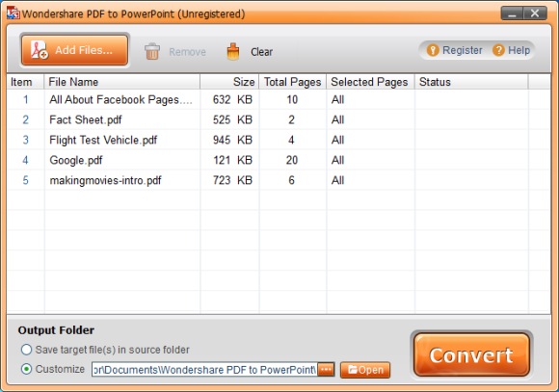Click the Help question mark icon
This screenshot has width=559, height=392.
(498, 50)
